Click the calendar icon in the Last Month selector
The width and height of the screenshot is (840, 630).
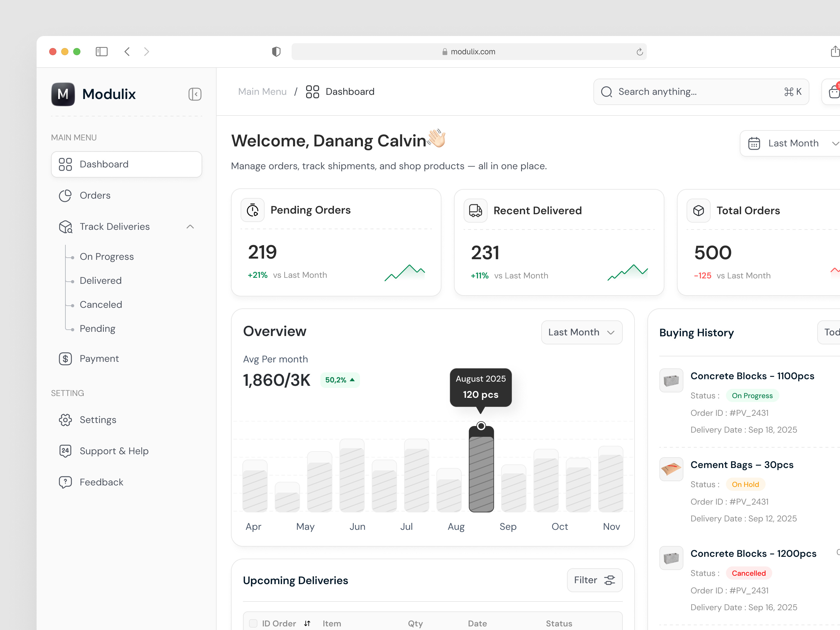pos(754,143)
